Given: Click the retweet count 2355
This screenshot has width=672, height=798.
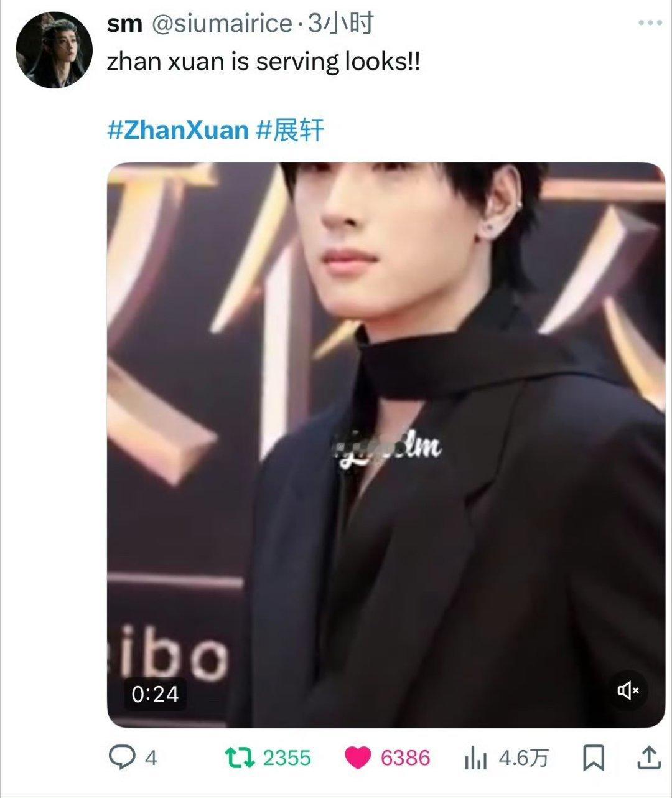Looking at the screenshot, I should 286,758.
